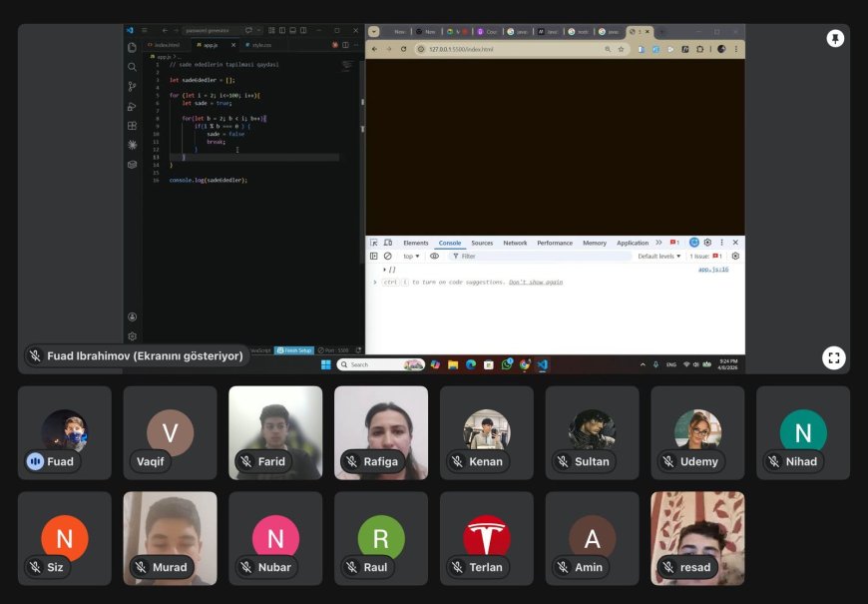
Task: Open the VS Code Search sidebar icon
Action: 132,67
